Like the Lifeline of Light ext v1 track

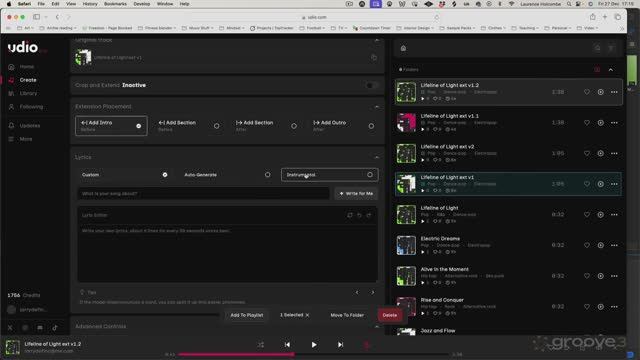click(587, 184)
